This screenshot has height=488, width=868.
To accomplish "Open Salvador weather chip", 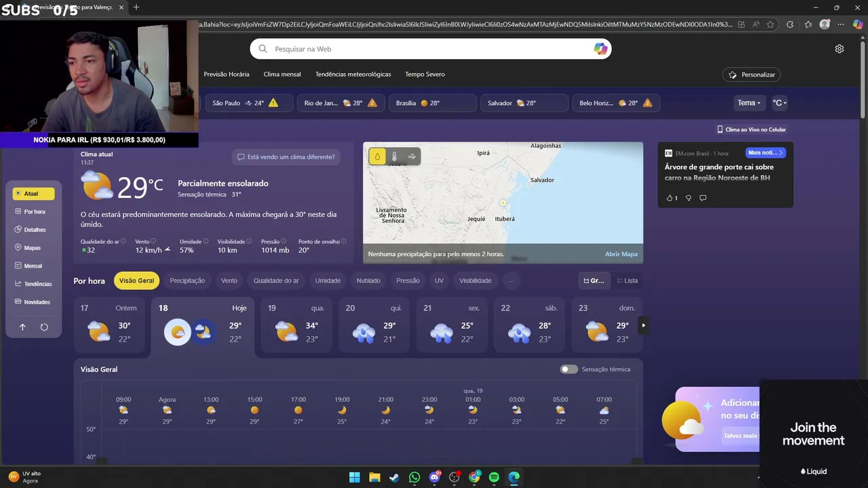I will [524, 103].
